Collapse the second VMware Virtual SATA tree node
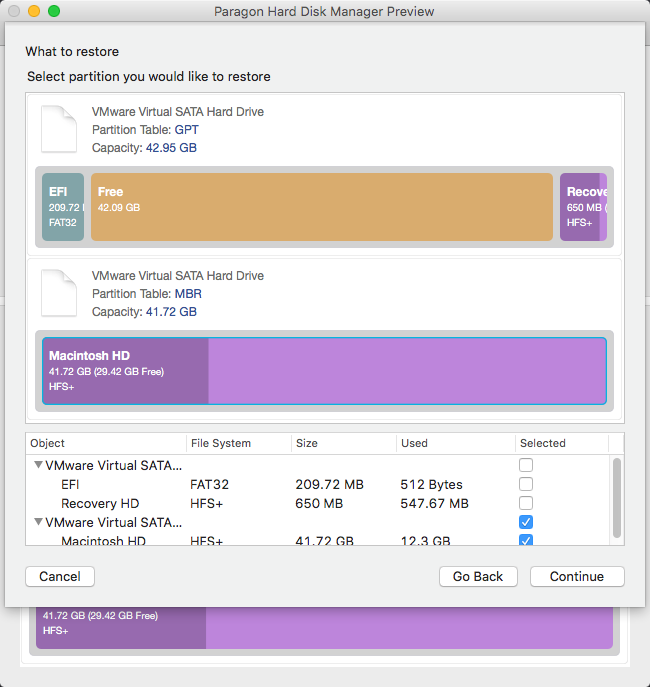Screen dimensions: 650x687 (x=39, y=522)
